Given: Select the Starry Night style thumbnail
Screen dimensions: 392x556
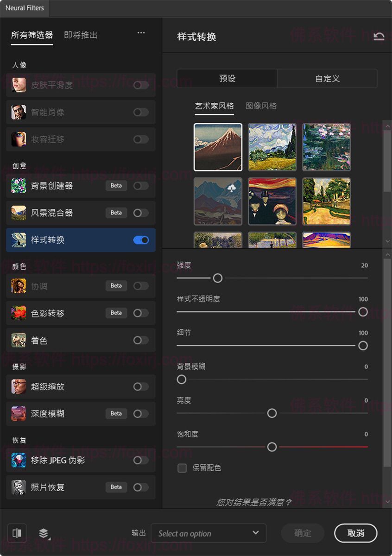Looking at the screenshot, I should pos(272,147).
